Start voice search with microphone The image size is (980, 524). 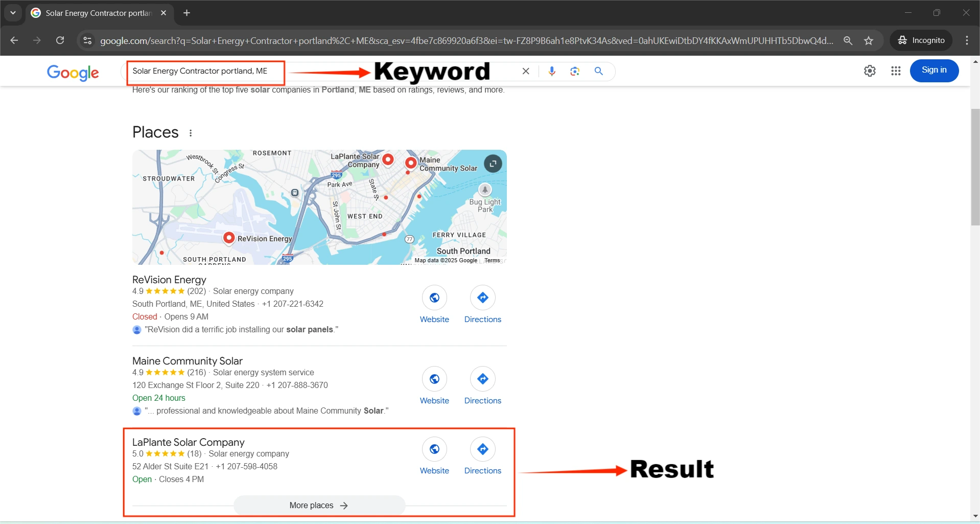(x=552, y=71)
